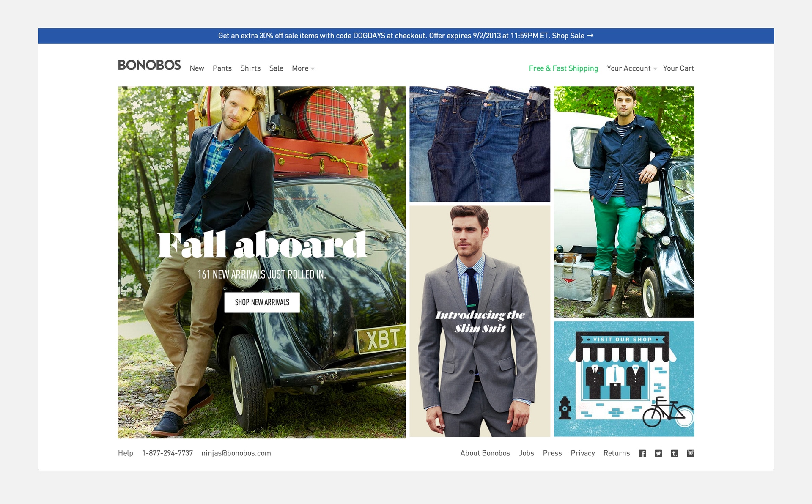
Task: Open the Twitter social icon
Action: coord(658,453)
